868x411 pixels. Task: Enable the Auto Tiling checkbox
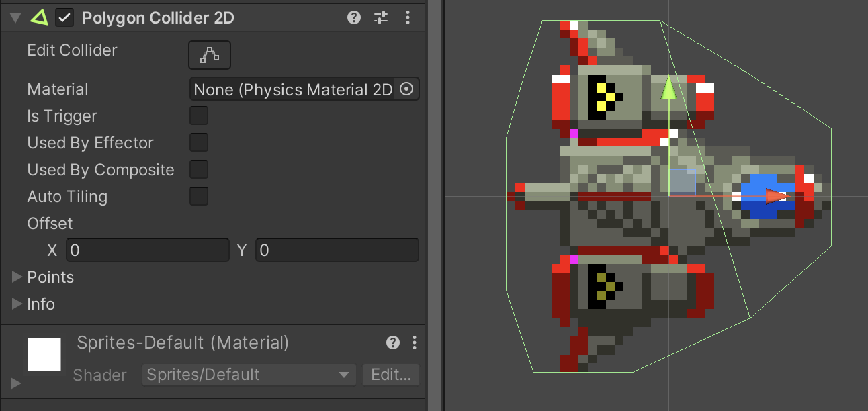coord(199,197)
